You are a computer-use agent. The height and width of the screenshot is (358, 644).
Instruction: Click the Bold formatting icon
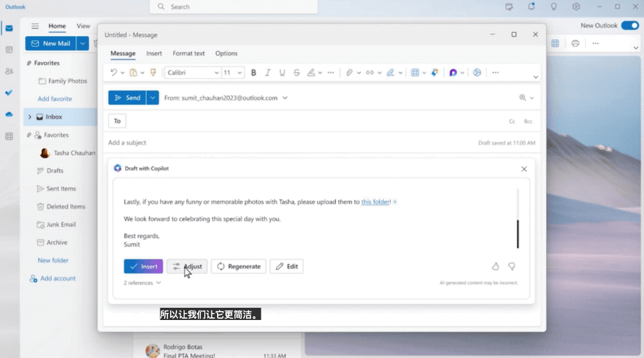coord(254,73)
